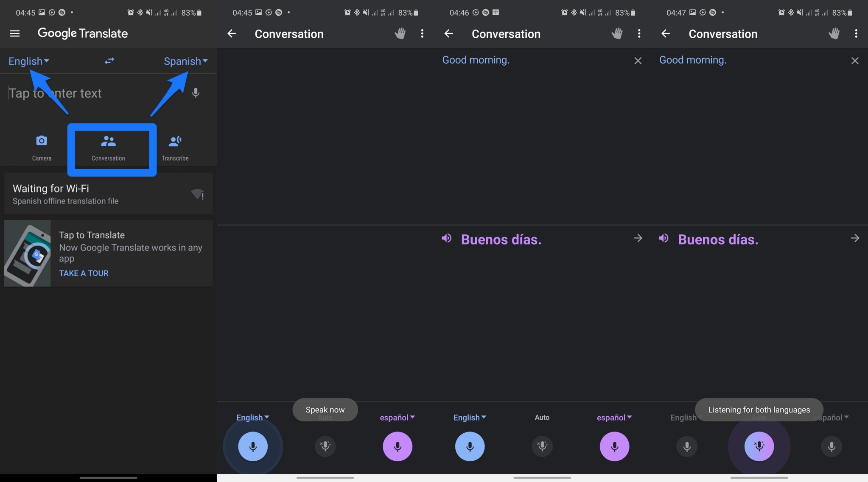Expand the English dropdown above the glowing blue mic

(253, 418)
